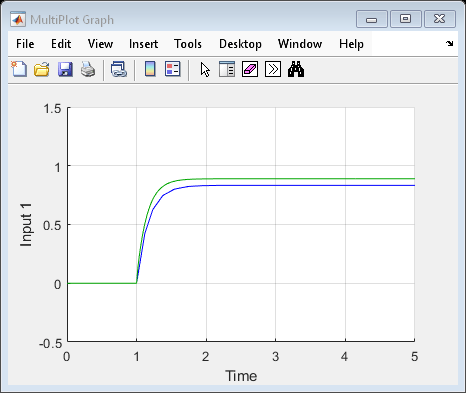The width and height of the screenshot is (466, 393).
Task: Click the y-axis tick label 0.5
Action: point(53,226)
